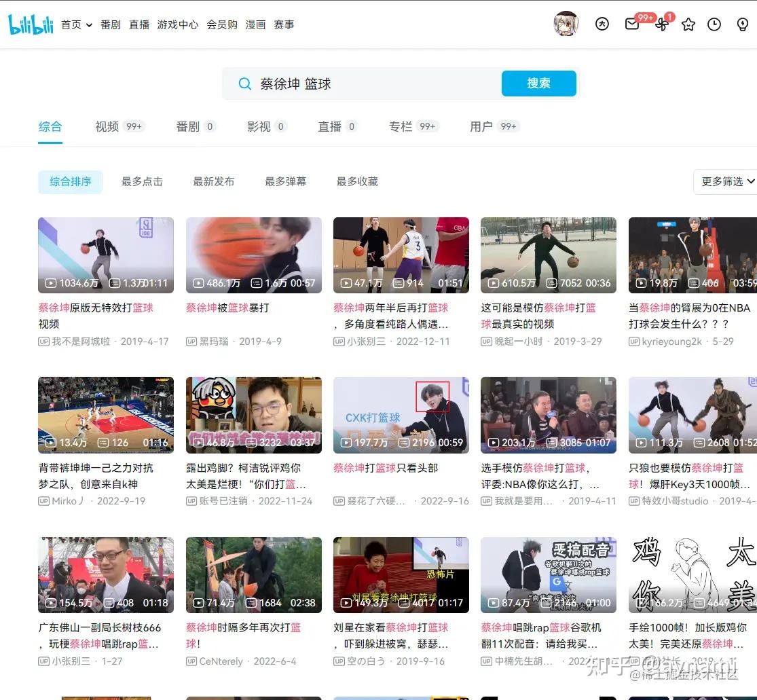Visit uploader Mirko丿
757x700 pixels.
(68, 501)
